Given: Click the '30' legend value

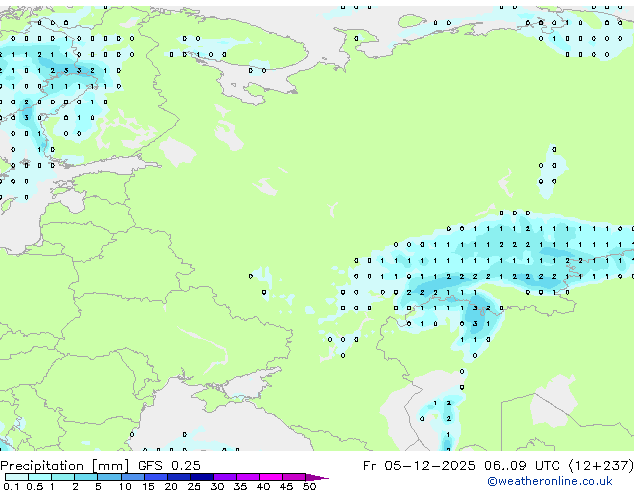Looking at the screenshot, I should click(x=217, y=486).
